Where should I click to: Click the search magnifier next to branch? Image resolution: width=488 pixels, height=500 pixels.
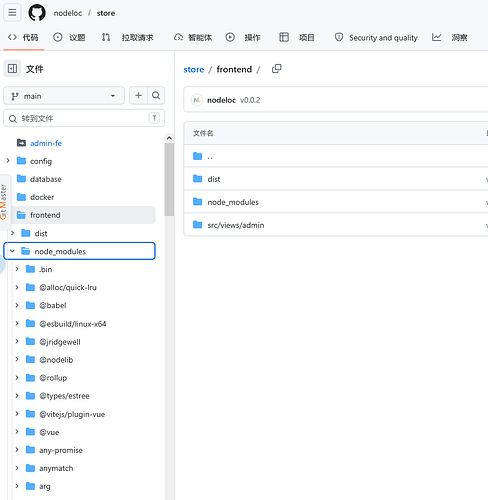tap(156, 96)
